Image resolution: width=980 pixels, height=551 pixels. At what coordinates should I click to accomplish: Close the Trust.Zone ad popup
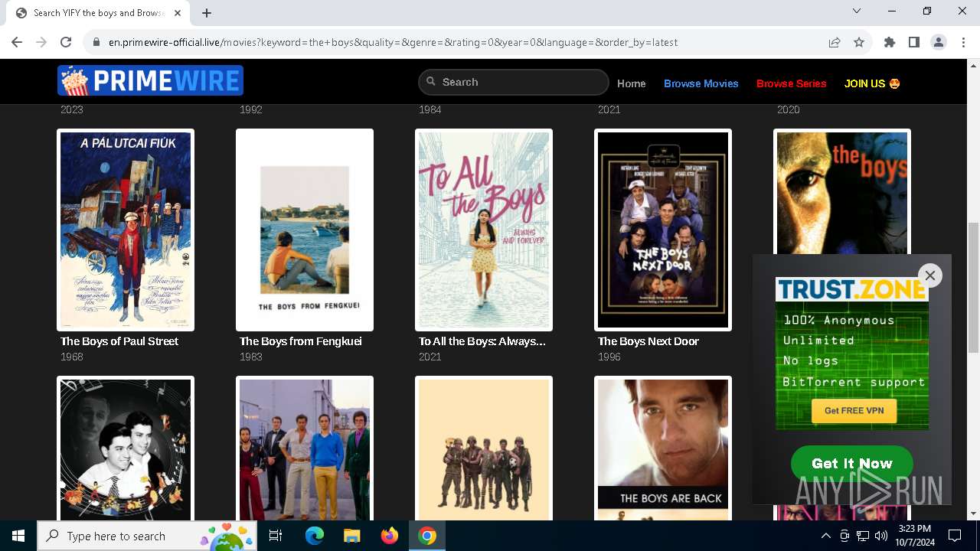click(x=930, y=275)
